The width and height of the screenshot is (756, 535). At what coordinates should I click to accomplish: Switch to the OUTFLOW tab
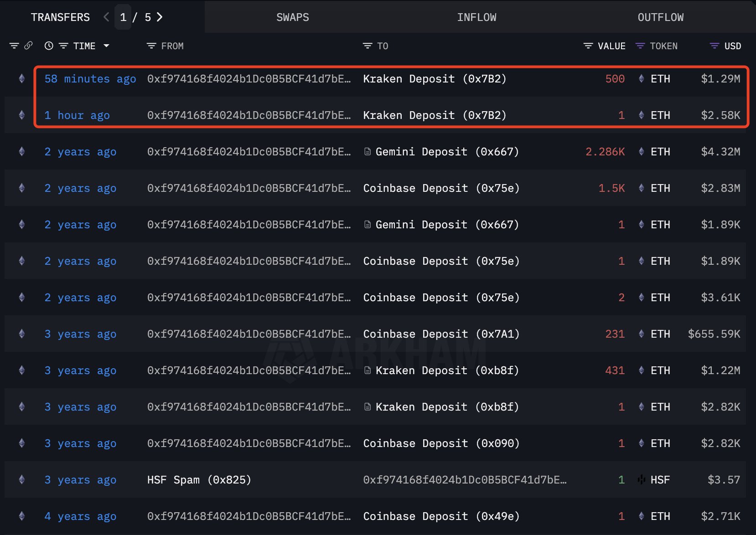tap(661, 17)
